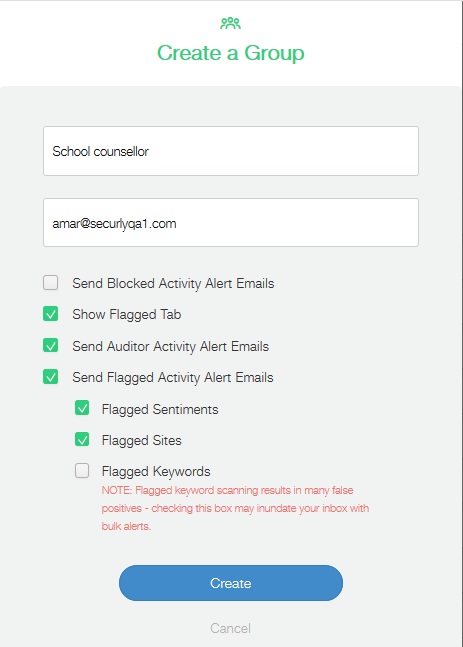This screenshot has height=647, width=463.
Task: Click the 'Send Blocked Activity Alert Emails' label text
Action: (x=173, y=284)
